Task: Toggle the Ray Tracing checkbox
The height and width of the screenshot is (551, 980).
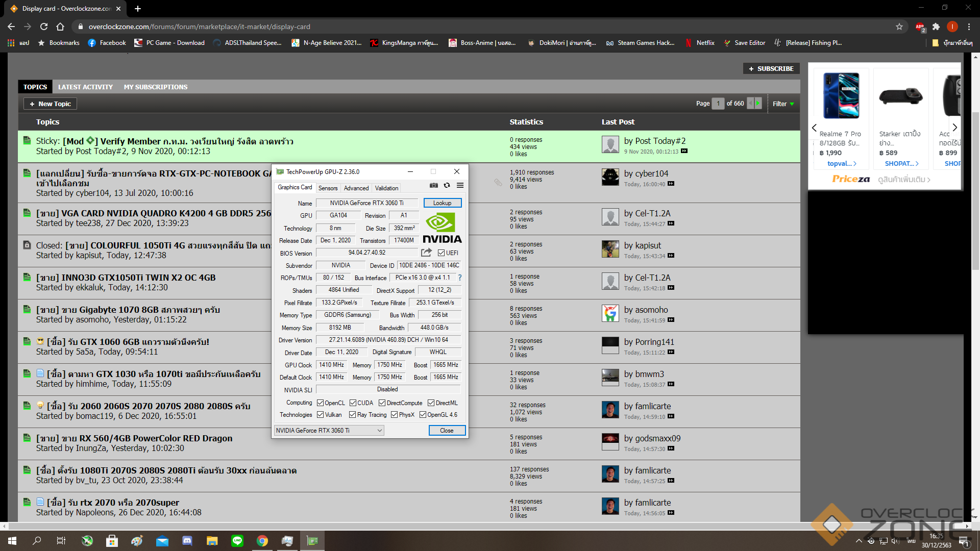Action: 352,415
